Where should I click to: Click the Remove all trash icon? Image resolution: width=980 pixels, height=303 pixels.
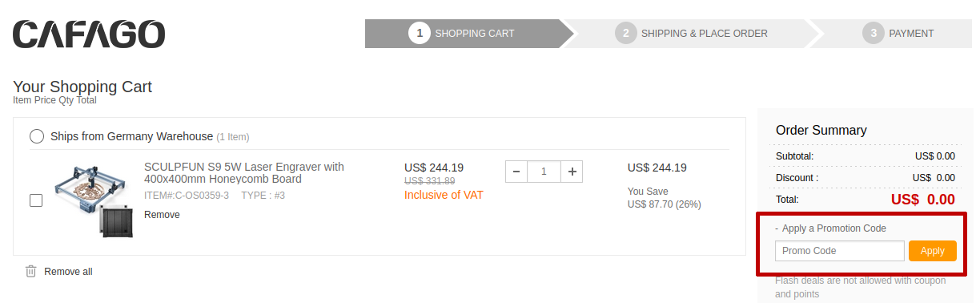31,271
